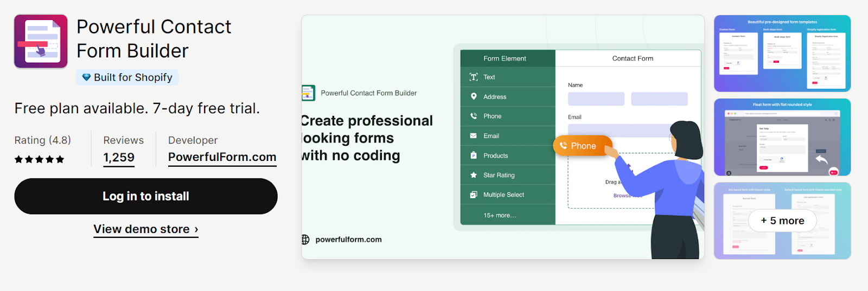Screen dimensions: 868x291
Task: Open the View demo store link
Action: 146,229
